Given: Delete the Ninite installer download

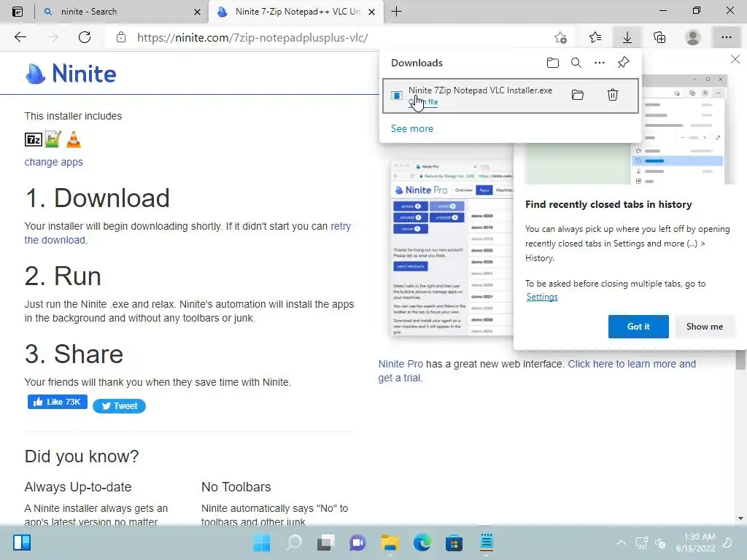Looking at the screenshot, I should [x=613, y=95].
